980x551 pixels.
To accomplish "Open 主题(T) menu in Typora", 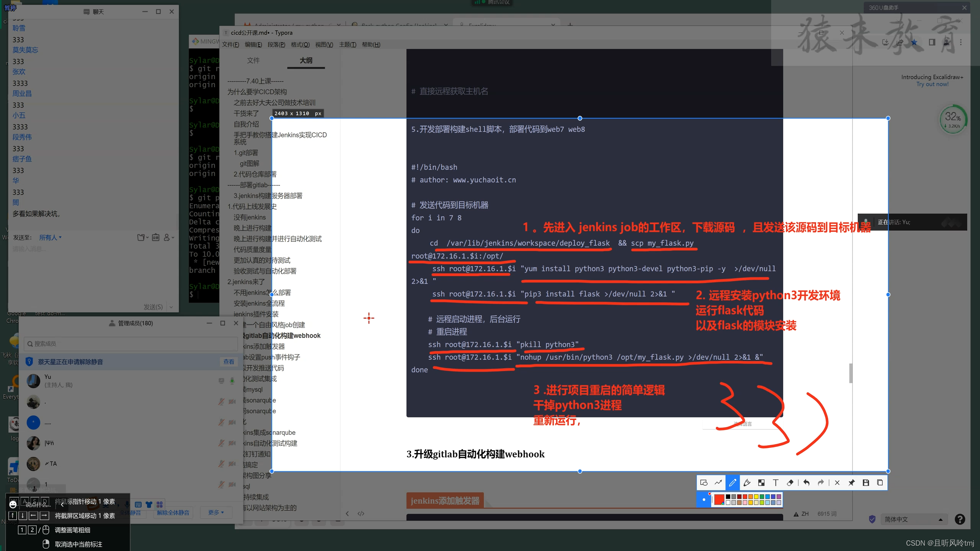I will tap(348, 45).
